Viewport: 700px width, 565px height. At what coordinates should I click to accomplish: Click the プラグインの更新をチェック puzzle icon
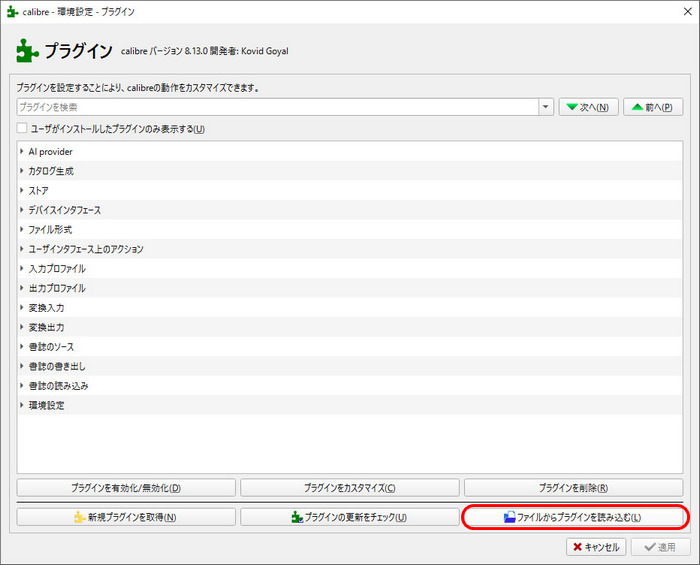click(297, 517)
